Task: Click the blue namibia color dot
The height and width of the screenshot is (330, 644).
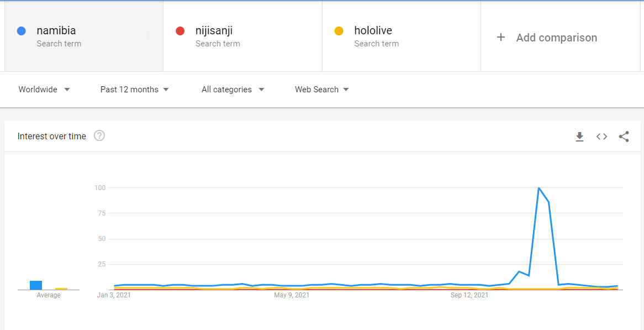Action: point(22,31)
